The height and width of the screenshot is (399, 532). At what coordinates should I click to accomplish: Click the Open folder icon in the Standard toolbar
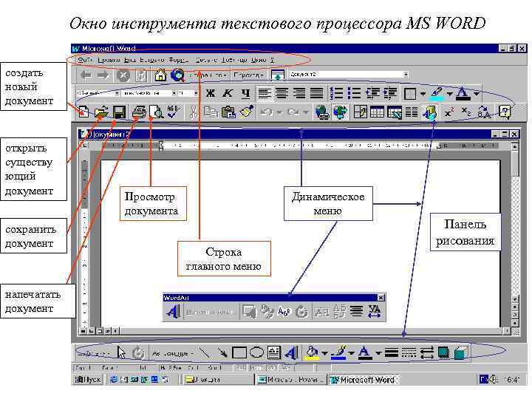(101, 112)
